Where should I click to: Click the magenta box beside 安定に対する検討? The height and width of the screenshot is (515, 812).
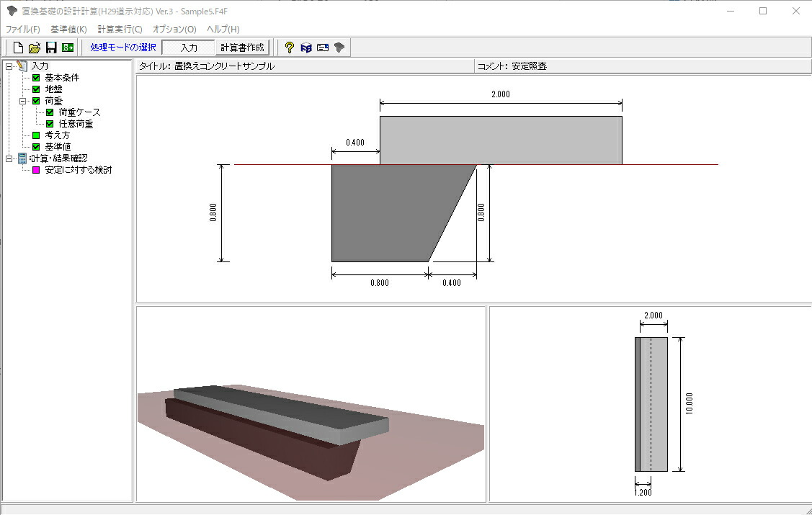point(36,170)
